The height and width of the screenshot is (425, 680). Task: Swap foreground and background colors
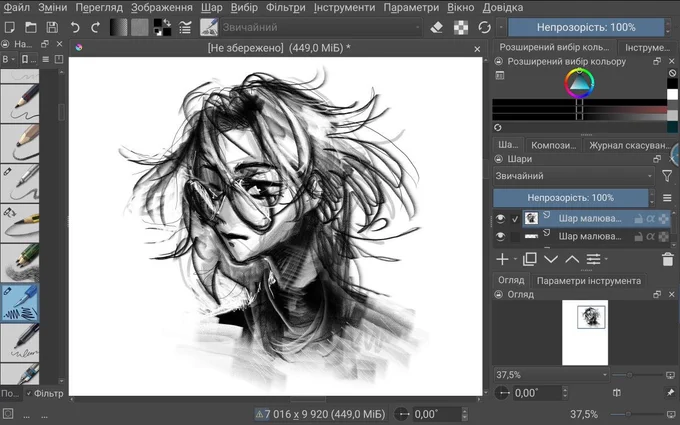pos(167,22)
